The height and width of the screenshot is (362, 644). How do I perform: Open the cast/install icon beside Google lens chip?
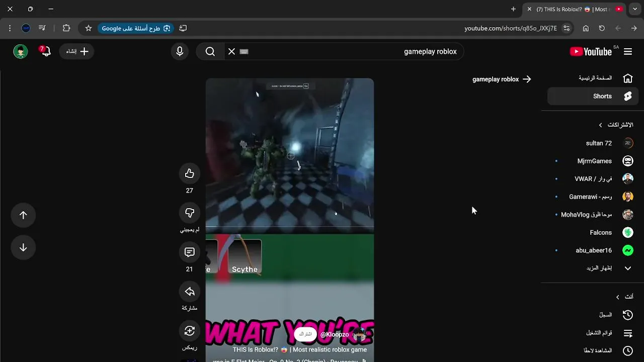183,28
